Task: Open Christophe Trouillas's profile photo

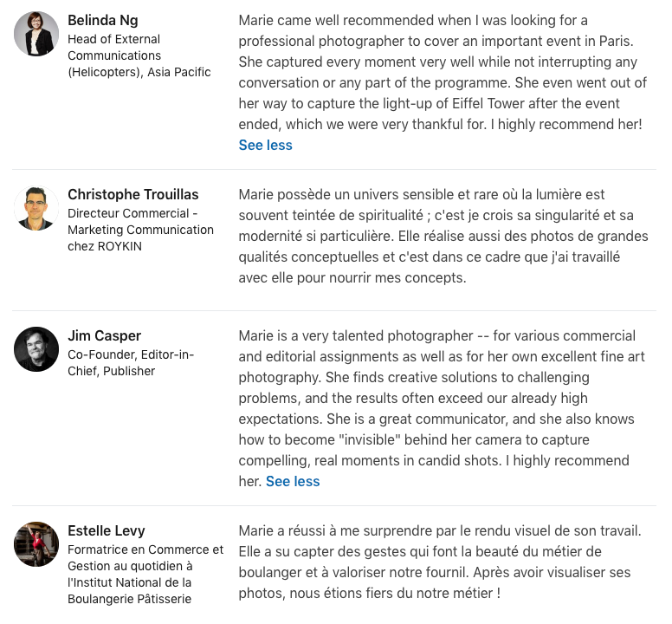Action: click(36, 208)
